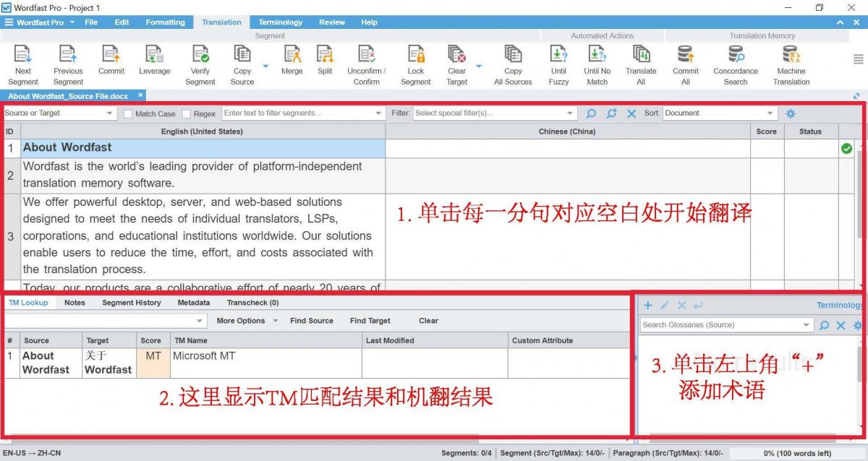Viewport: 868px width, 461px height.
Task: Clear the segment filter with X
Action: point(631,113)
